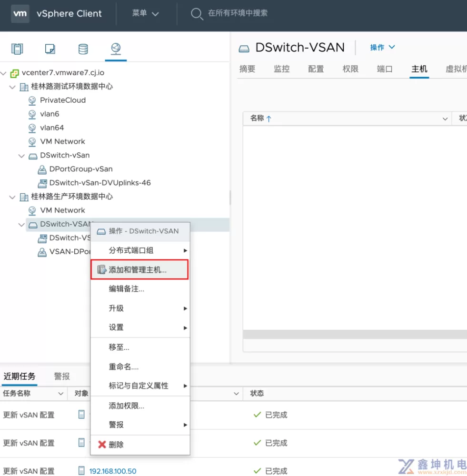
Task: Switch to the 近期任务 tab
Action: (20, 377)
